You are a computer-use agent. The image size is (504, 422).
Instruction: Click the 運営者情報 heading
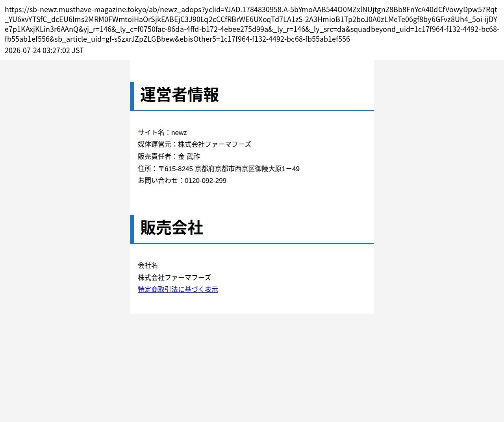180,95
